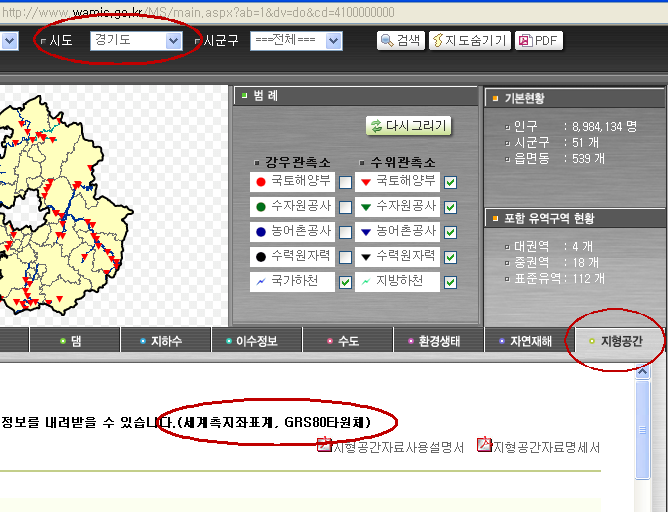Click the 검색 search button
This screenshot has width=668, height=512.
[x=400, y=41]
